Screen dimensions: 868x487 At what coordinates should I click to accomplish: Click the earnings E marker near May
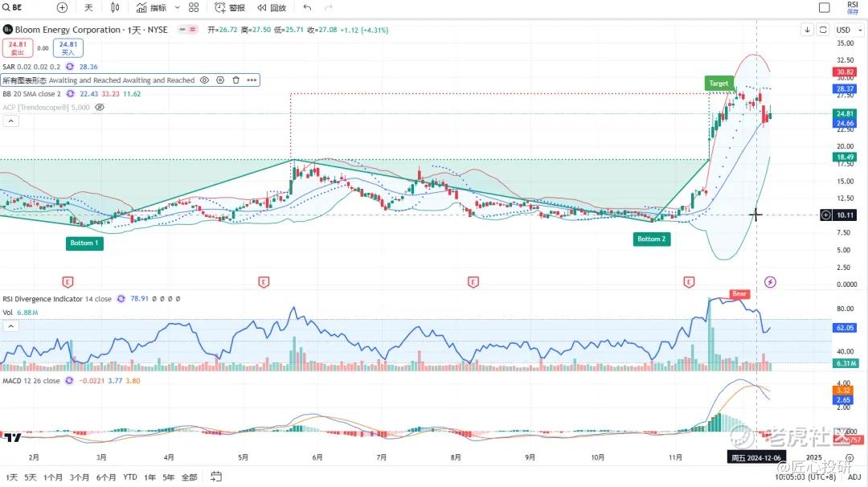click(x=264, y=282)
